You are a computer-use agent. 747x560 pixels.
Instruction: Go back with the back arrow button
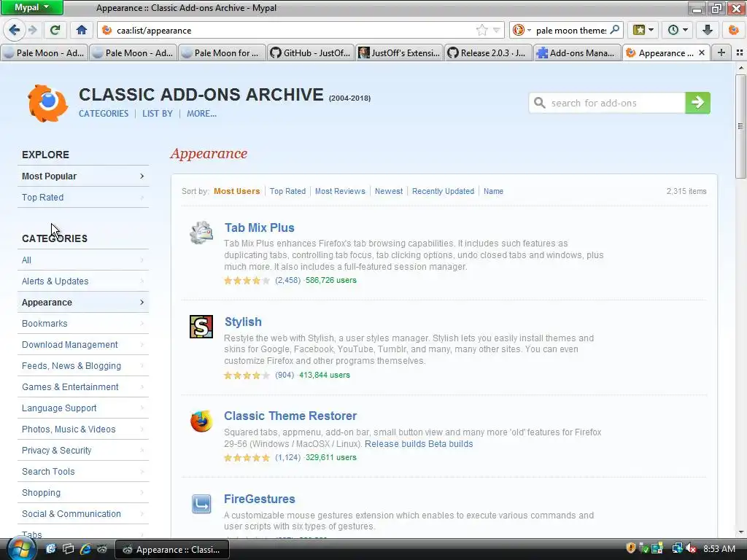pyautogui.click(x=15, y=30)
